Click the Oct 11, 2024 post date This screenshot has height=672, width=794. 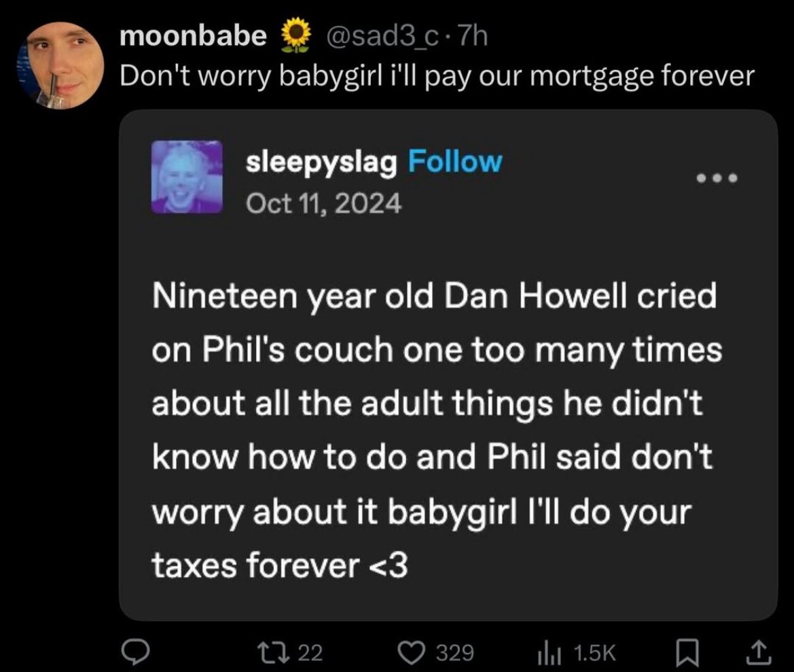tap(323, 202)
